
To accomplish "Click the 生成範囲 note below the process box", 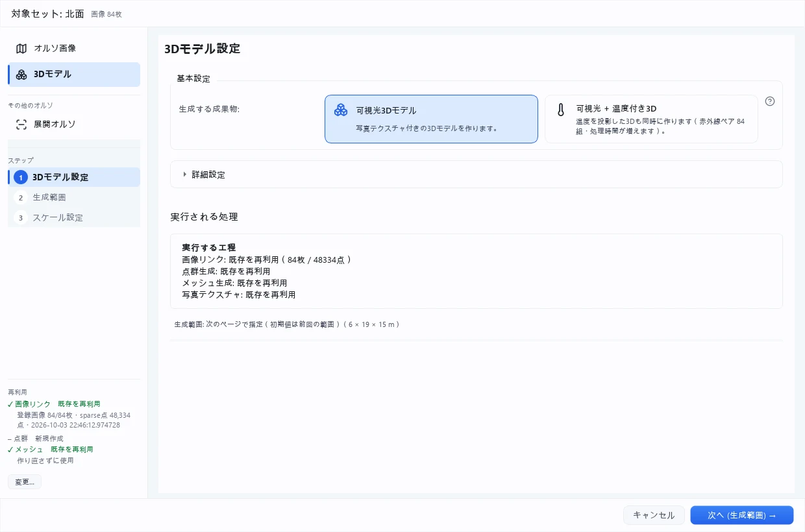I will [x=287, y=324].
